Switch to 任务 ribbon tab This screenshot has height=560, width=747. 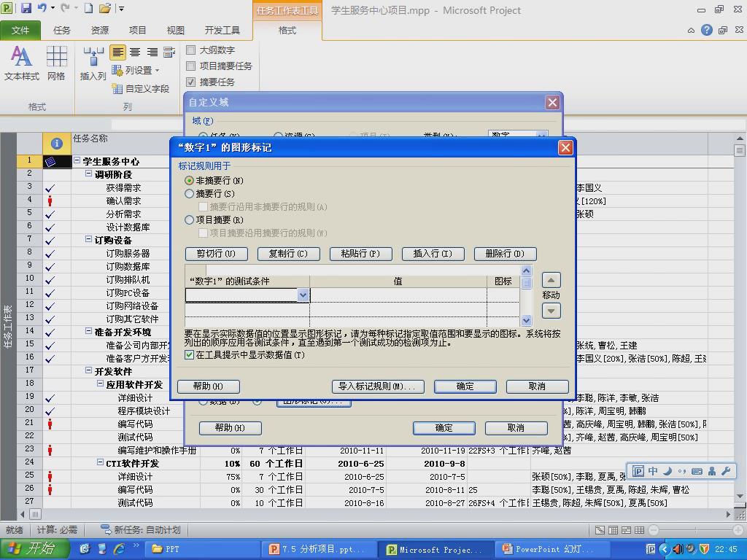tap(61, 31)
